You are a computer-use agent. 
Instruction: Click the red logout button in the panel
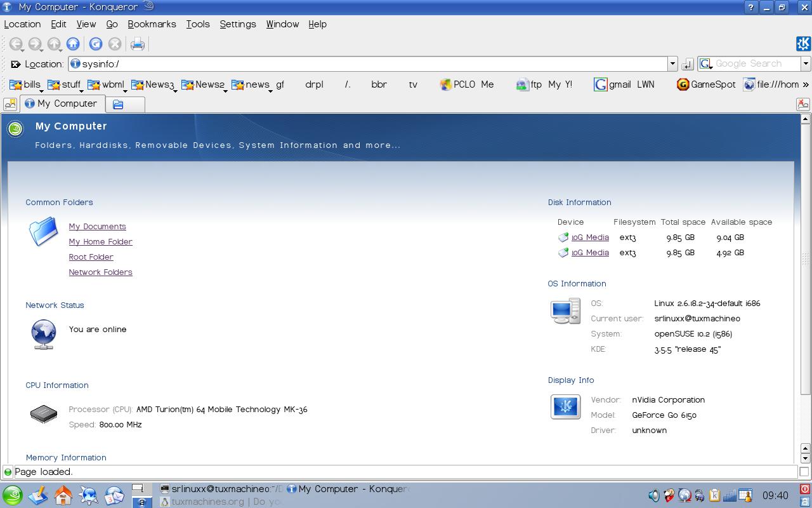805,489
